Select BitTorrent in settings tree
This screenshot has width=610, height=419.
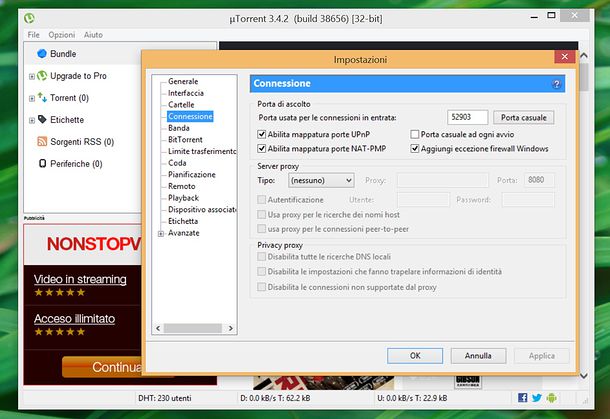185,140
